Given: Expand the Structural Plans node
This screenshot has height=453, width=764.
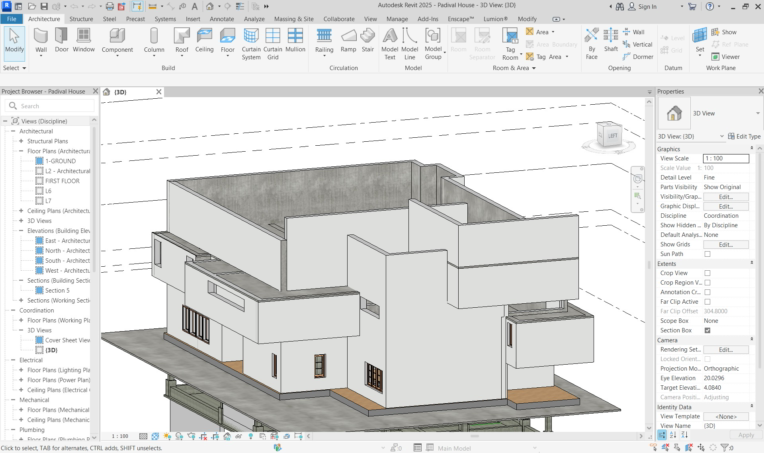Looking at the screenshot, I should [x=21, y=141].
